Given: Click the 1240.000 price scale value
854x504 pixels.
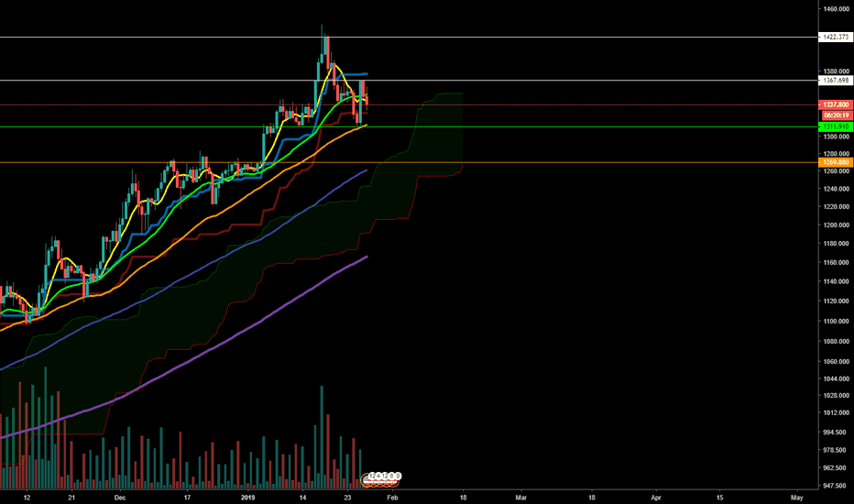Looking at the screenshot, I should coord(837,189).
